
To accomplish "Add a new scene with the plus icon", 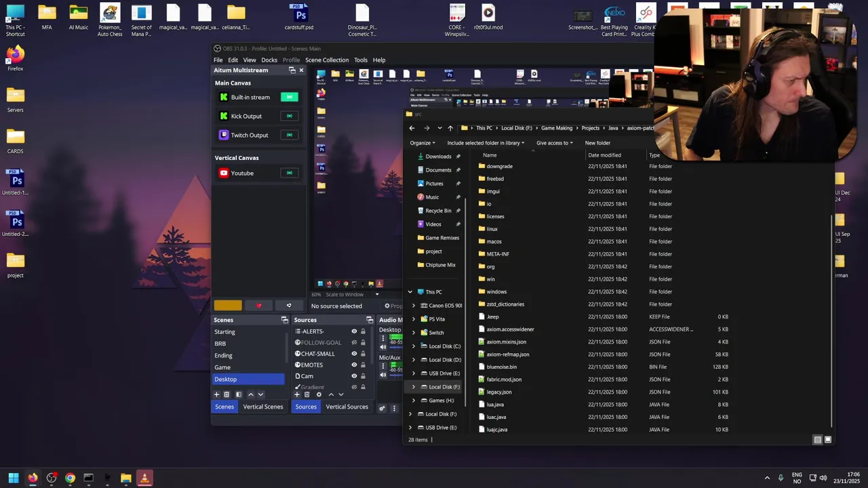I will (217, 394).
